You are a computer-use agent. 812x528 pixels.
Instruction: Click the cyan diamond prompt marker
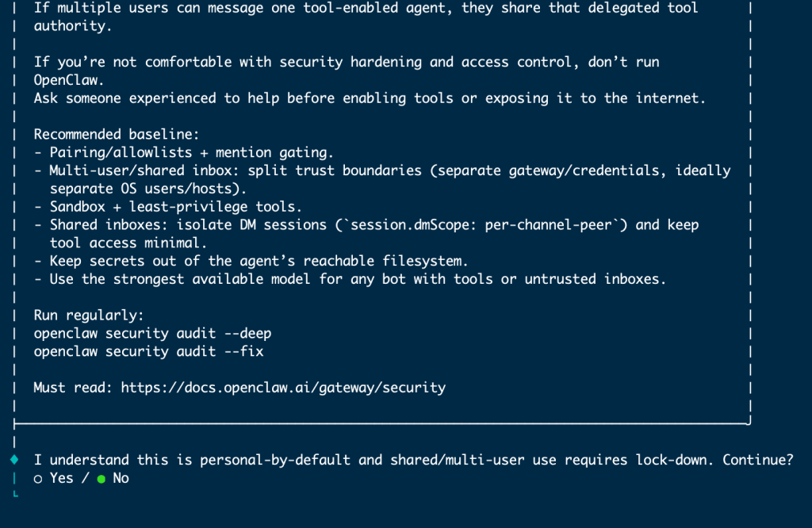pos(13,460)
